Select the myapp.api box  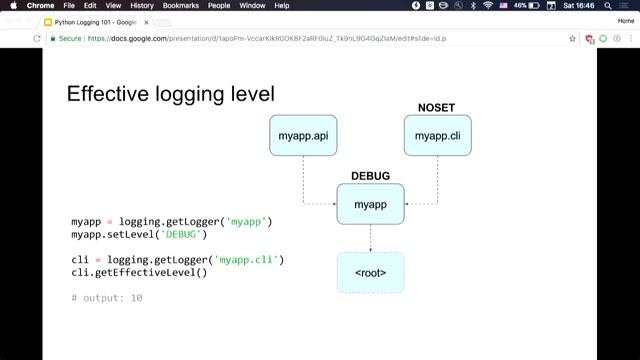303,136
